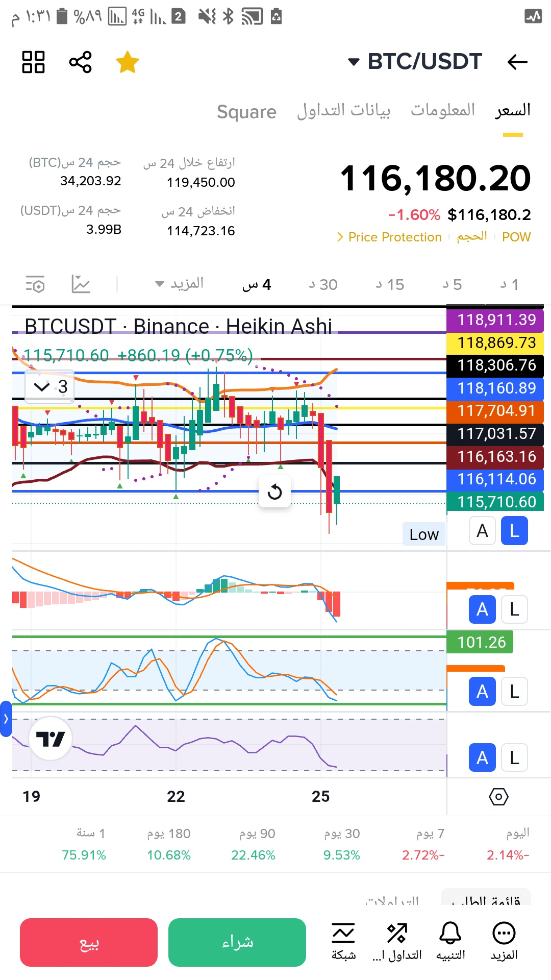Screen dimensions: 551x980
Task: Open the chart drawing tools icon
Action: (81, 284)
